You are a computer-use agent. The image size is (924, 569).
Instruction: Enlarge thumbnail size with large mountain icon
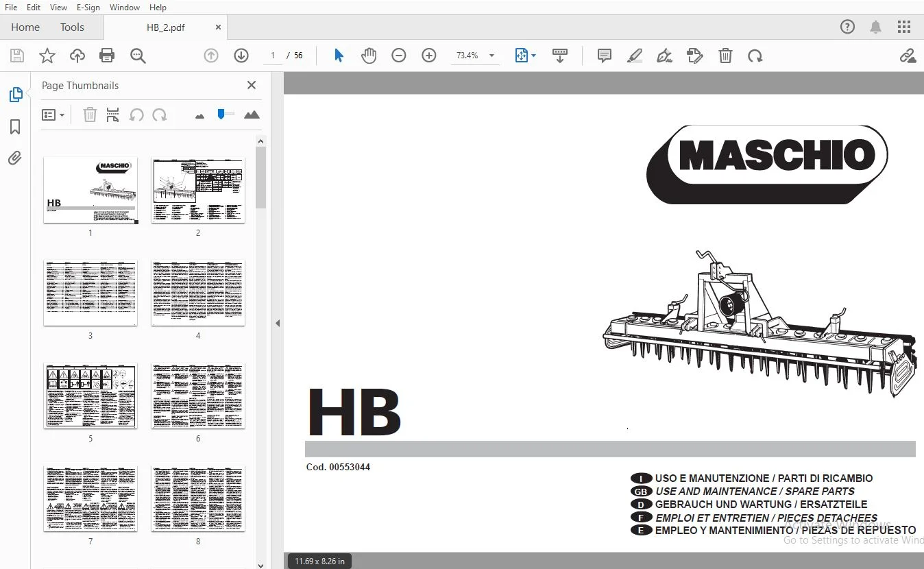252,115
